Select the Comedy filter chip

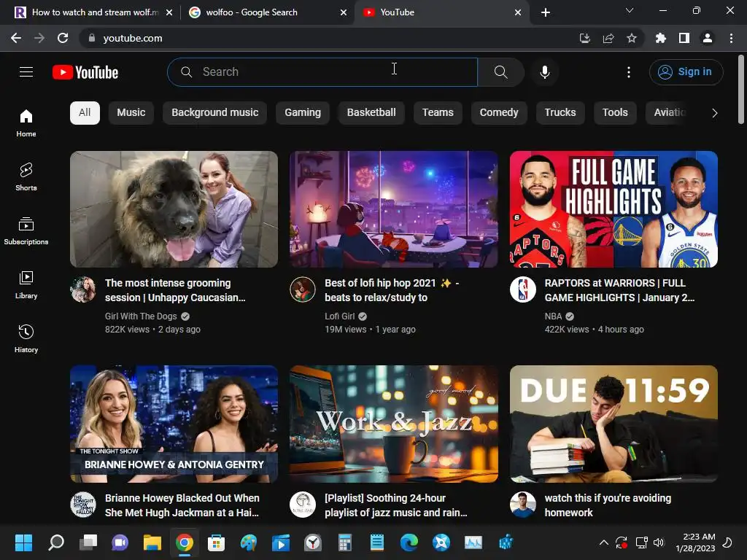[499, 113]
